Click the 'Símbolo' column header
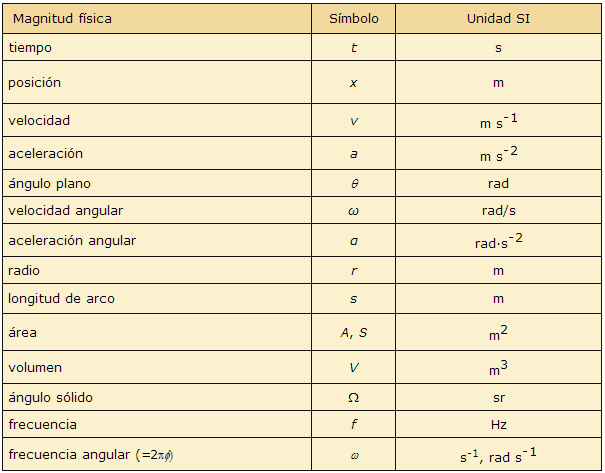Screen dimensions: 605x473 [x=353, y=19]
